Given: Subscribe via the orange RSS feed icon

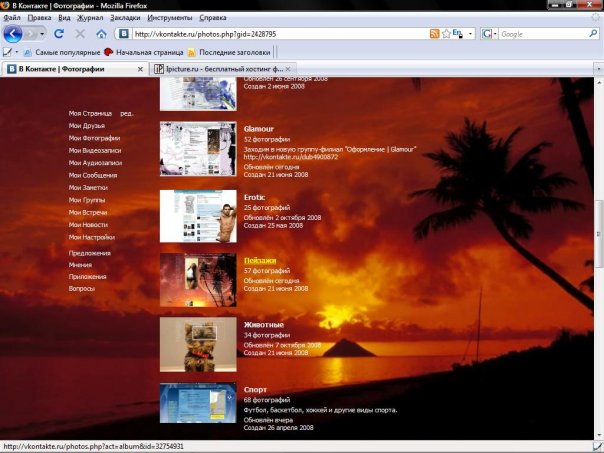Looking at the screenshot, I should (434, 34).
